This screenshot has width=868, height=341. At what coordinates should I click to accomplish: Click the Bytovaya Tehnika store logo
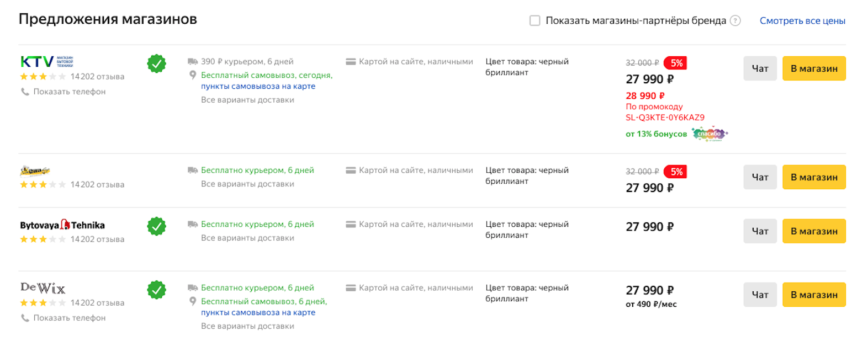click(62, 225)
